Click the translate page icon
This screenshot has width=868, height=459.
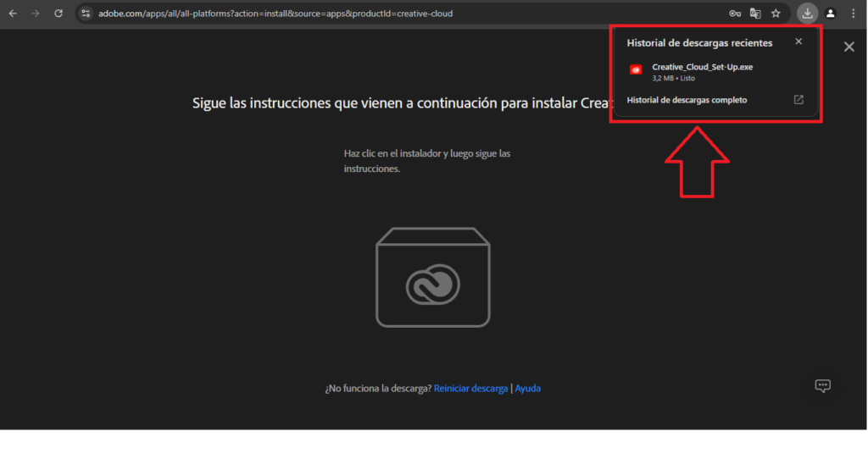click(x=755, y=14)
